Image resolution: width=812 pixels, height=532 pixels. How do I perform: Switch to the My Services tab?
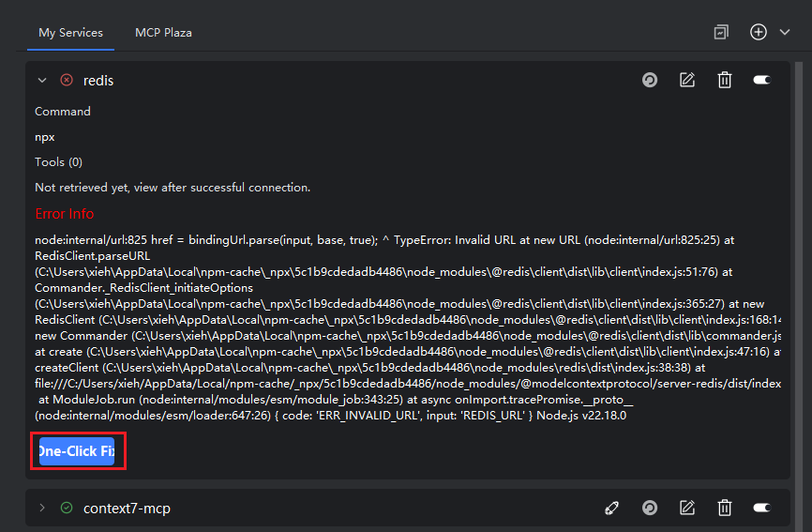tap(70, 32)
